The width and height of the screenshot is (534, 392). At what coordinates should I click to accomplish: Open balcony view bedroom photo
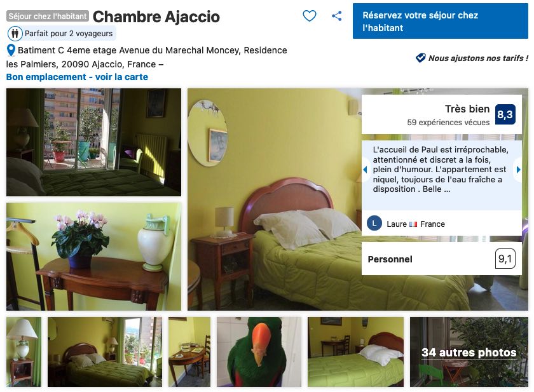point(93,142)
